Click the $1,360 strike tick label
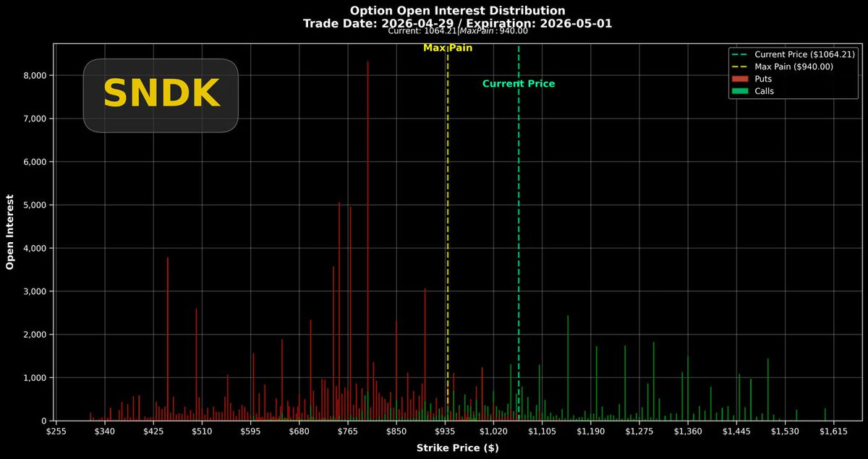Screen dimensions: 868x459 click(x=688, y=432)
